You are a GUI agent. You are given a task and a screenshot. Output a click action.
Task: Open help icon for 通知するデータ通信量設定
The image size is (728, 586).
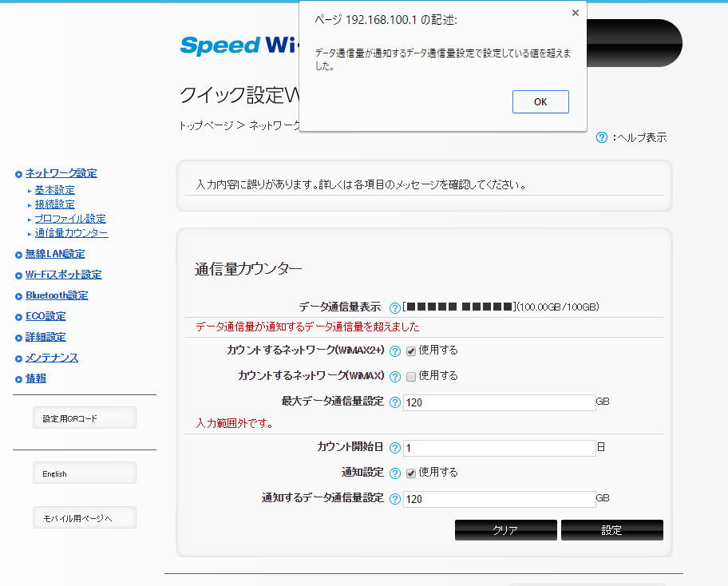point(394,499)
